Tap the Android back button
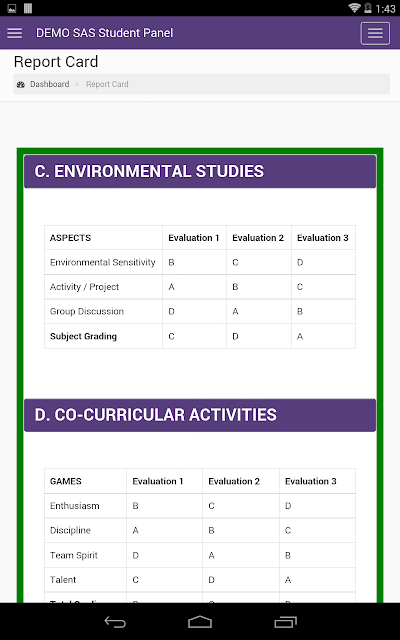 pos(115,622)
